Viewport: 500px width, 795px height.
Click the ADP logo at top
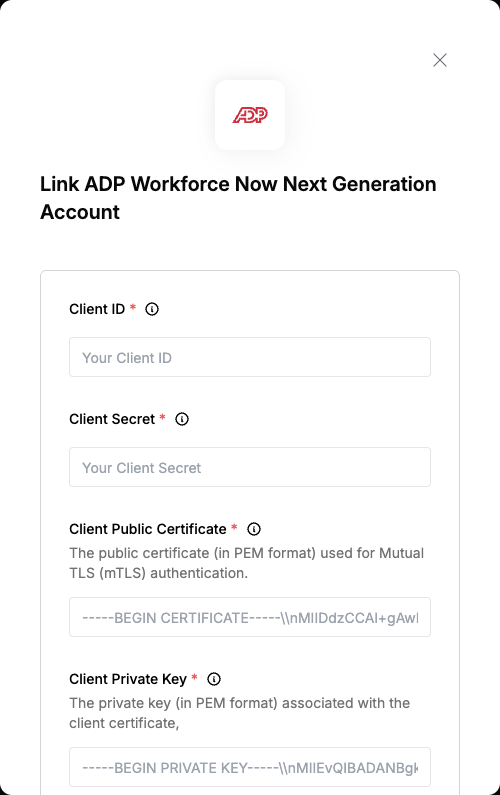(x=250, y=115)
